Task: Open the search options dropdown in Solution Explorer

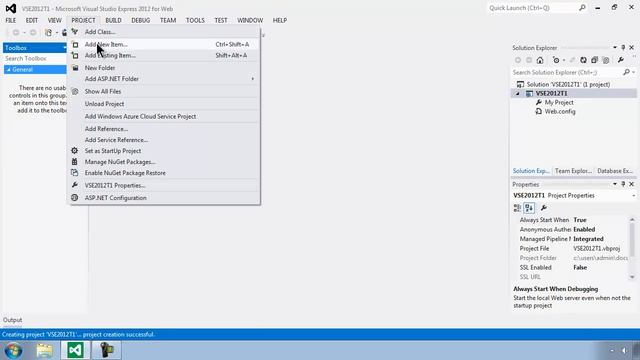Action: (633, 72)
